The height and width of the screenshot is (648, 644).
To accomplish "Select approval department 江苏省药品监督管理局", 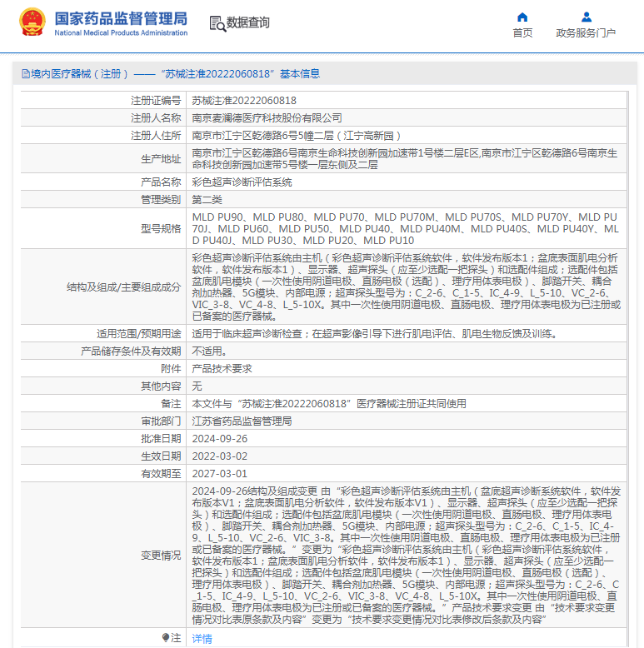I will coord(242,421).
